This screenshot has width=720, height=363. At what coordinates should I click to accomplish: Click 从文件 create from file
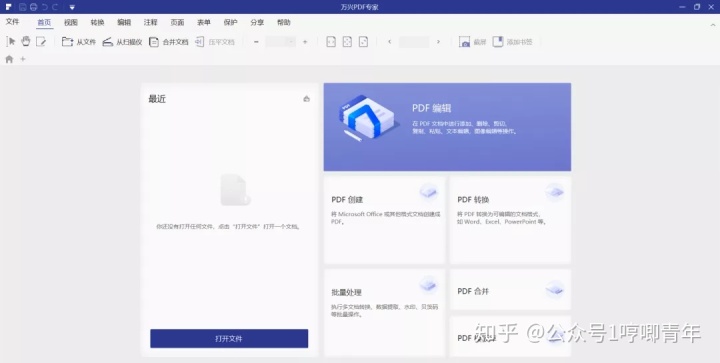click(x=79, y=42)
